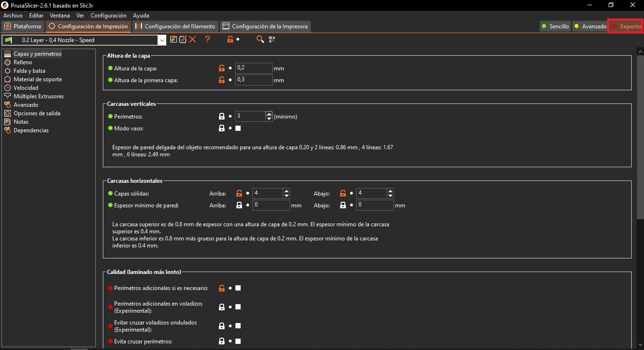This screenshot has height=350, width=644.
Task: Open the settings search magnifier icon
Action: [x=260, y=40]
